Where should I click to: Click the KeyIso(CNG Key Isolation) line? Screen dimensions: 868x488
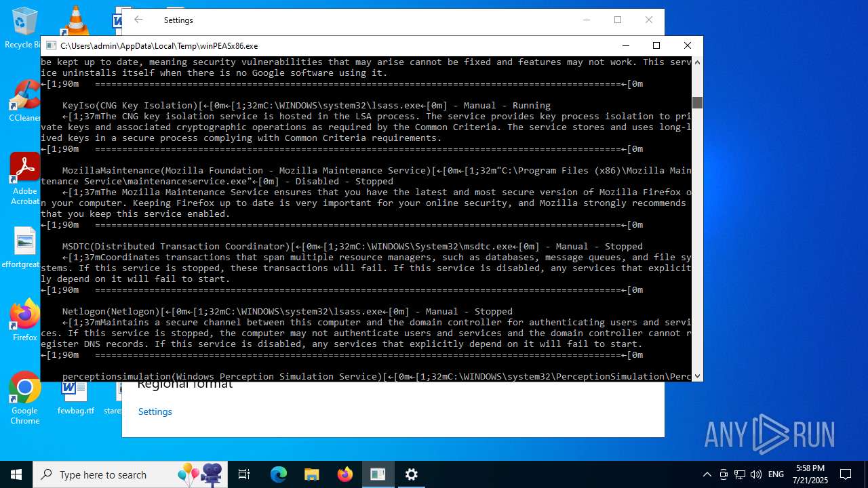307,105
